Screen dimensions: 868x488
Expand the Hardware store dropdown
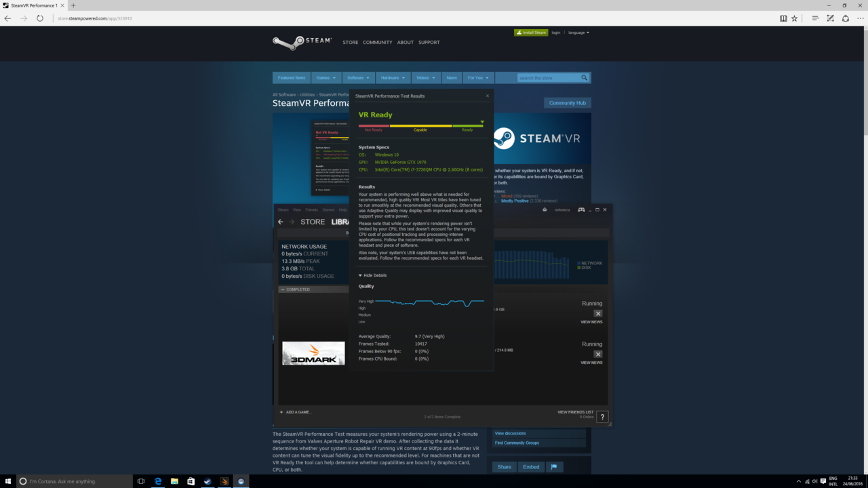(393, 78)
